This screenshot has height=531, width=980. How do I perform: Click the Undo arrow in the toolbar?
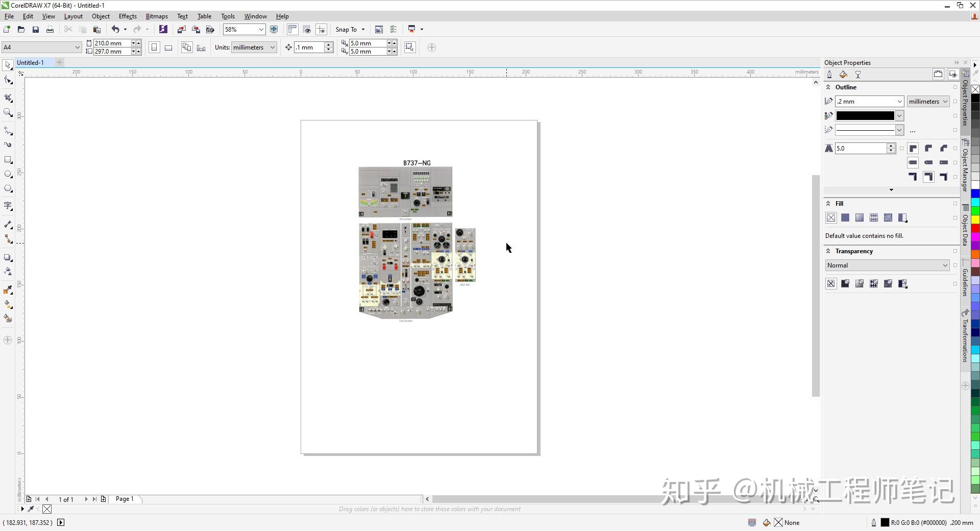pyautogui.click(x=115, y=29)
